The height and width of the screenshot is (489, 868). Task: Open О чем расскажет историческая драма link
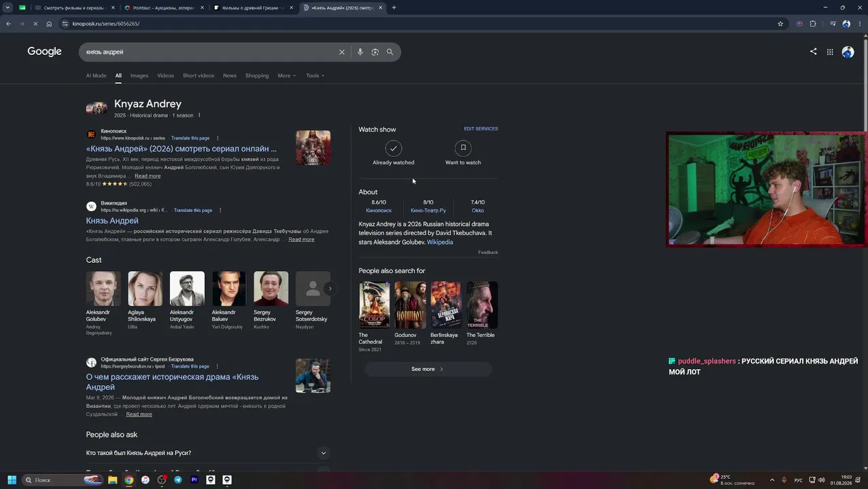tap(172, 382)
